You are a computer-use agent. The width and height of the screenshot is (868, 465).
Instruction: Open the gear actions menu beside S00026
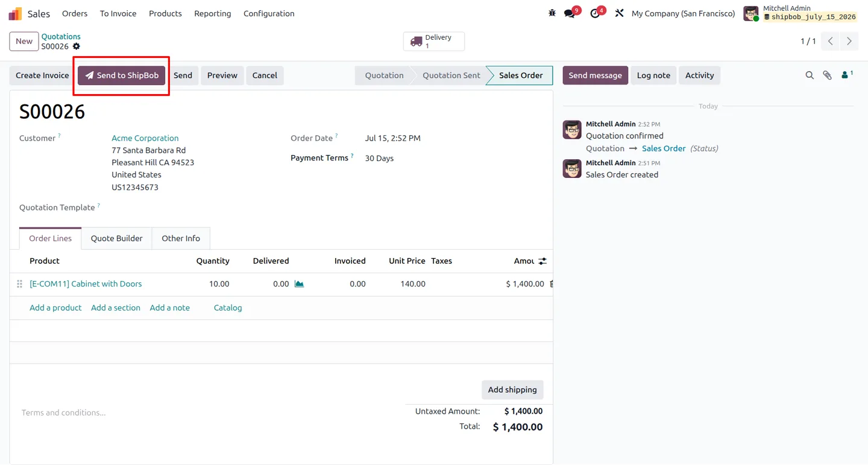coord(77,46)
